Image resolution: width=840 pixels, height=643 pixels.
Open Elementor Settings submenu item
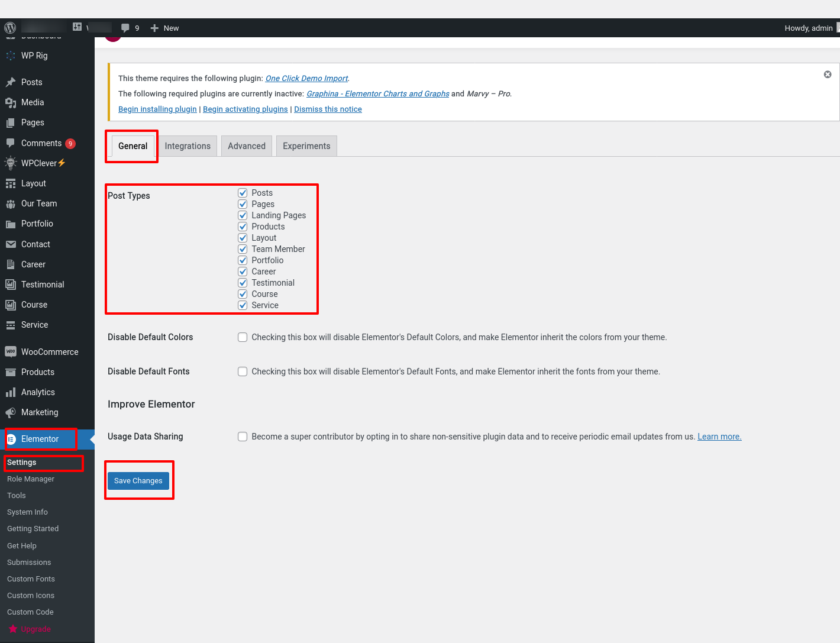point(22,463)
